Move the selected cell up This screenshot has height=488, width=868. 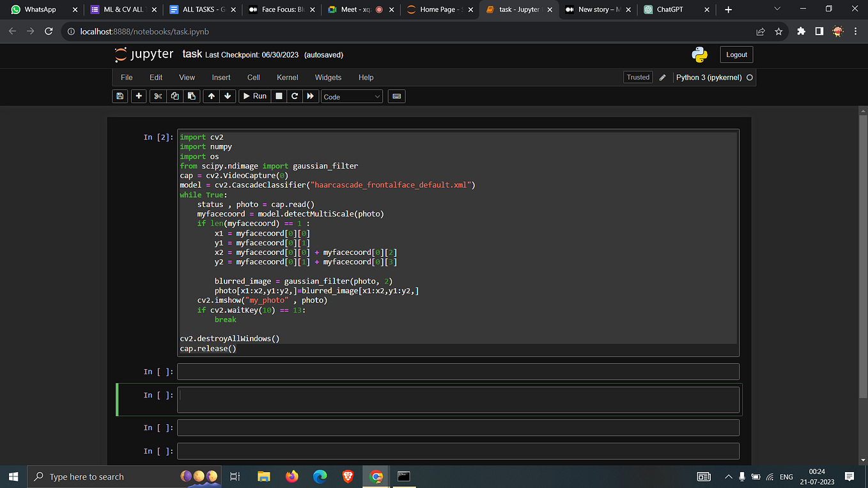coord(212,96)
